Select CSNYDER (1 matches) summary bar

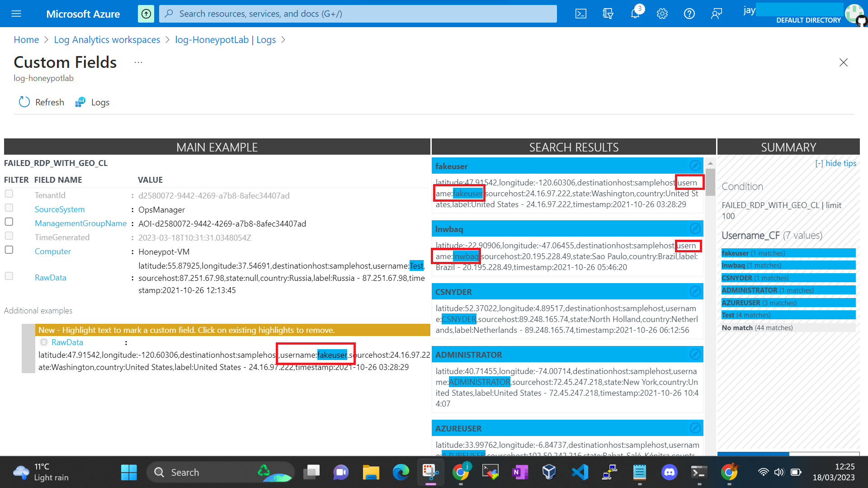point(788,278)
